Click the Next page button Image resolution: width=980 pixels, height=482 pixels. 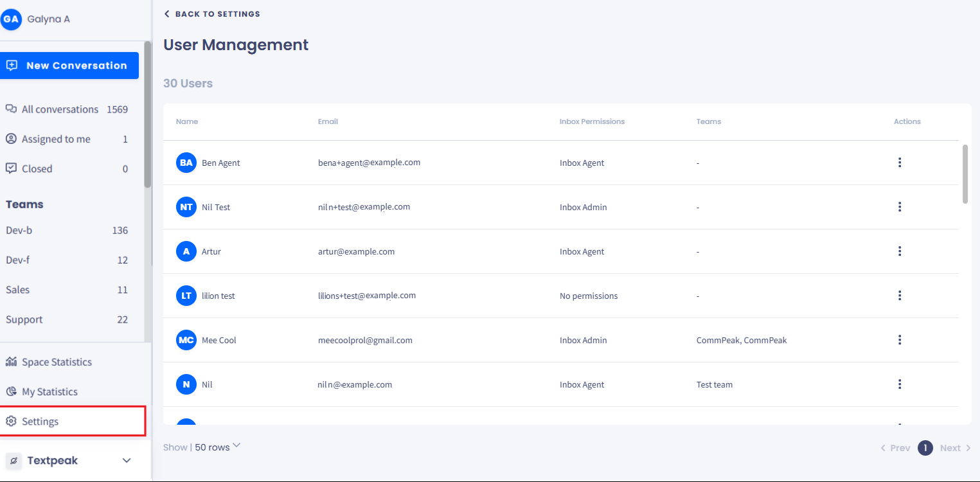pyautogui.click(x=956, y=448)
